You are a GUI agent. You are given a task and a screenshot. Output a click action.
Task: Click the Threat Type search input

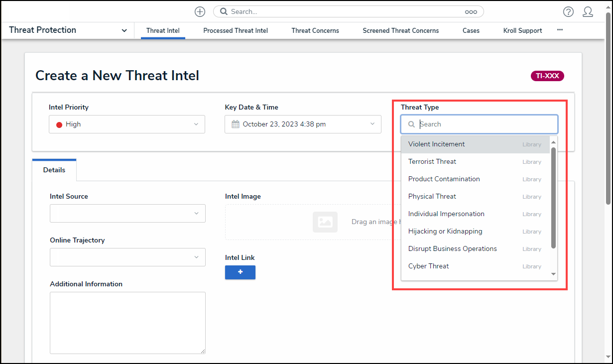[479, 124]
